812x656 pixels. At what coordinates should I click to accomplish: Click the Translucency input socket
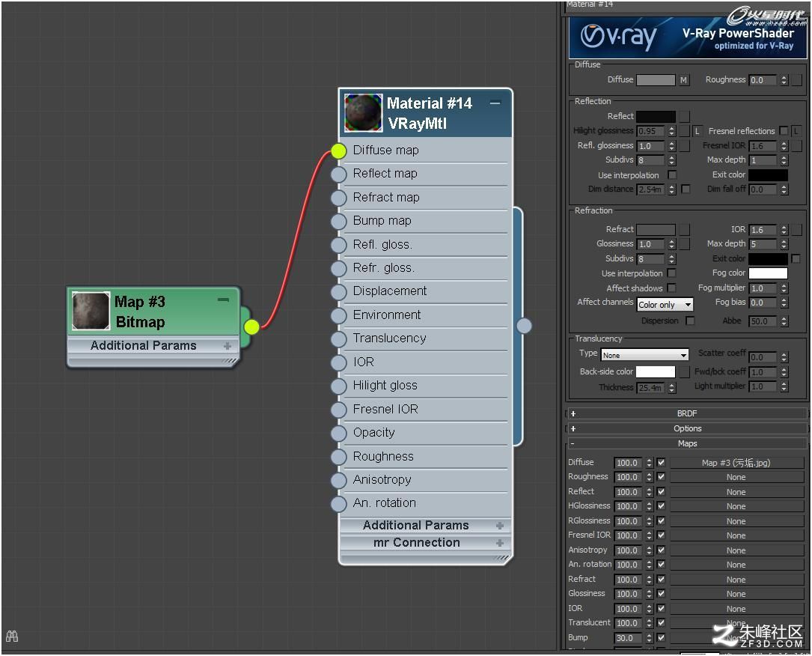coord(339,339)
